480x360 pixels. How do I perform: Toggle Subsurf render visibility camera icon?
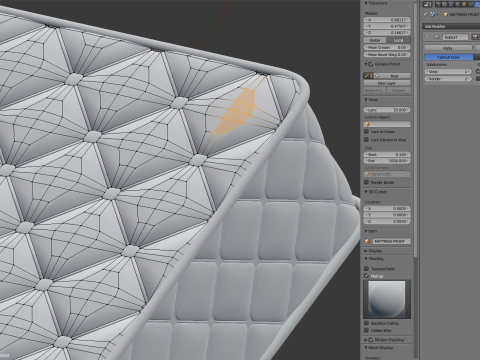[476, 37]
